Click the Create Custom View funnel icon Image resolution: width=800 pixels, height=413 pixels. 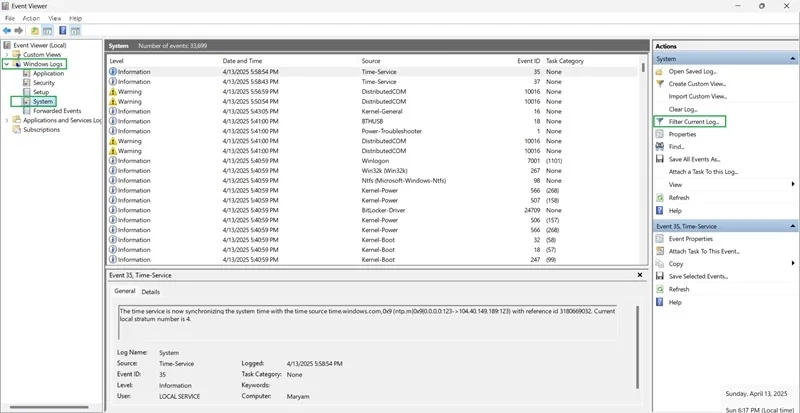659,84
